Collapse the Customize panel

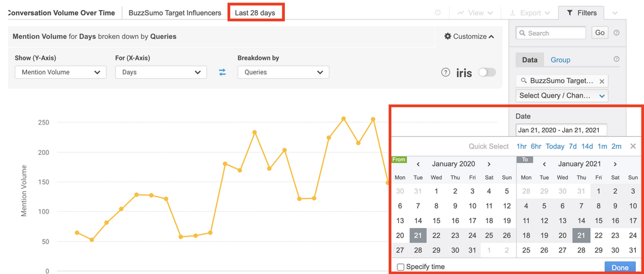[469, 37]
